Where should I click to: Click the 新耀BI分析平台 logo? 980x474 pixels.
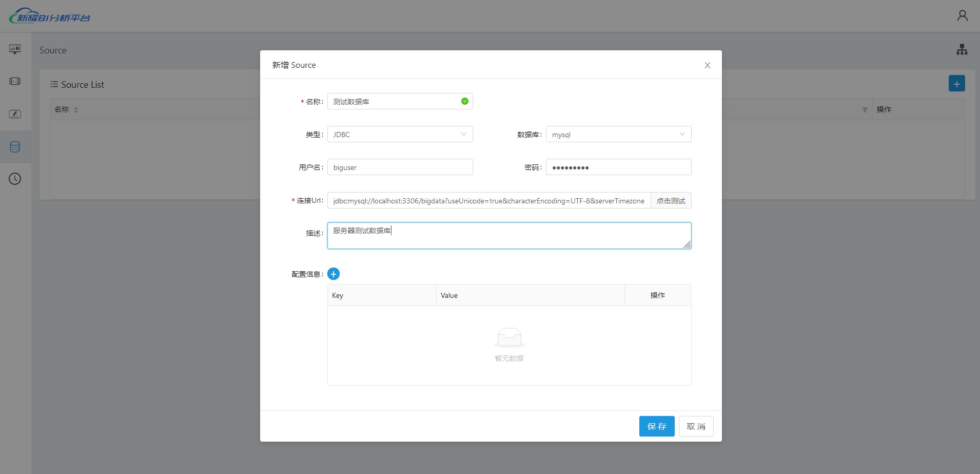[x=50, y=16]
